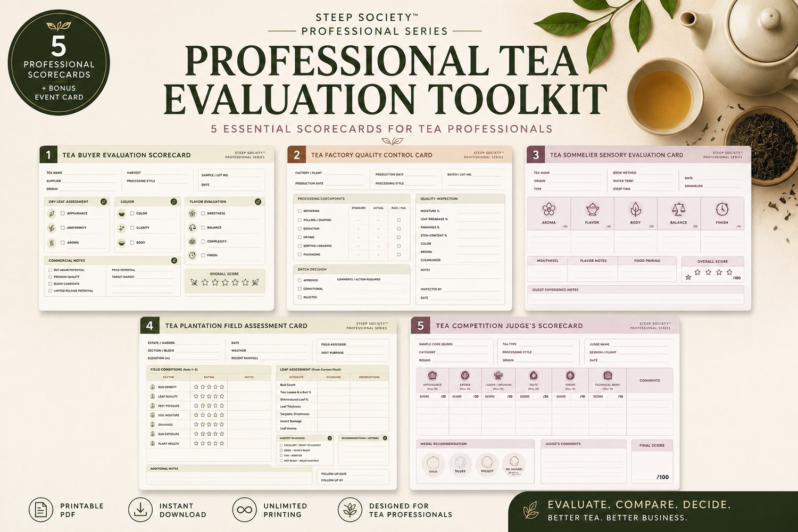Click the "Tea Buyer Evaluation Scorecard" title

coord(127,155)
